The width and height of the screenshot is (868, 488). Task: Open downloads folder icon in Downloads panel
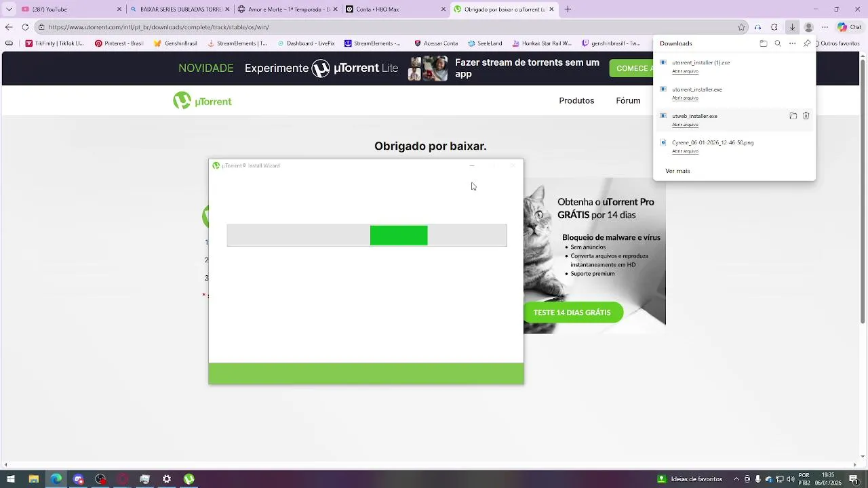coord(763,43)
